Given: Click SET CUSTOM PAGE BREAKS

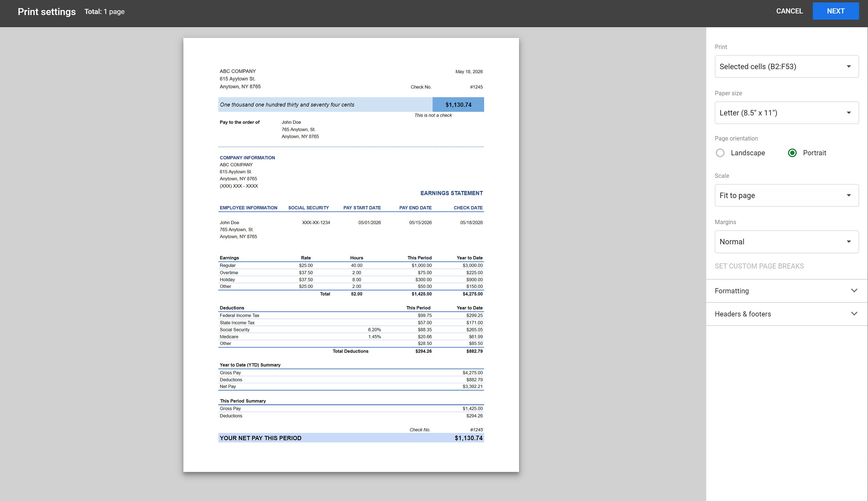Looking at the screenshot, I should tap(759, 266).
